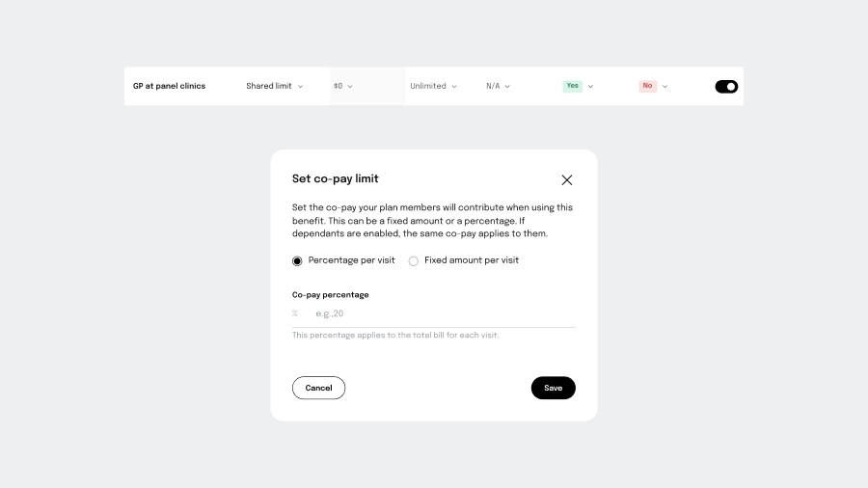
Task: Click the Save button
Action: 553,388
